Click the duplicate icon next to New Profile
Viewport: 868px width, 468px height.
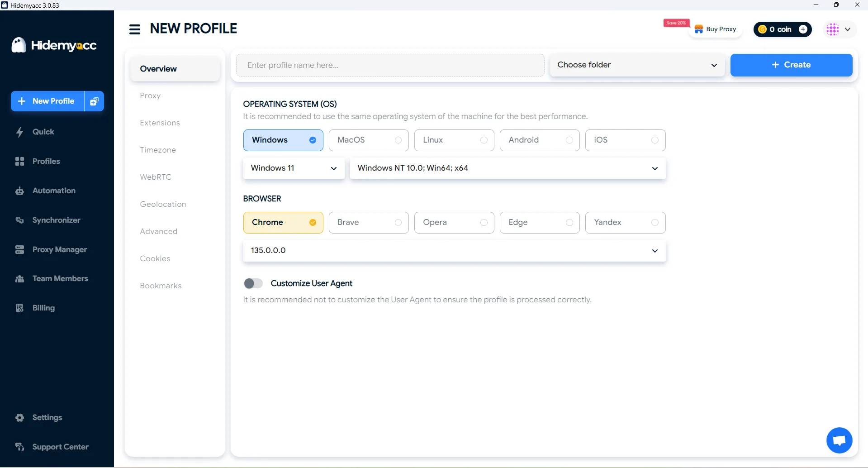click(94, 101)
